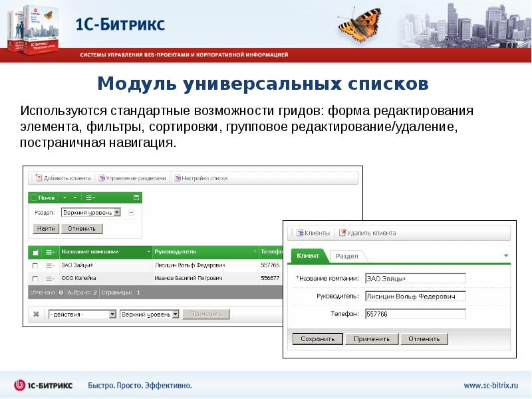Viewport: 532px width, 399px height.
Task: Open the grid header actions menu icon
Action: pyautogui.click(x=51, y=252)
